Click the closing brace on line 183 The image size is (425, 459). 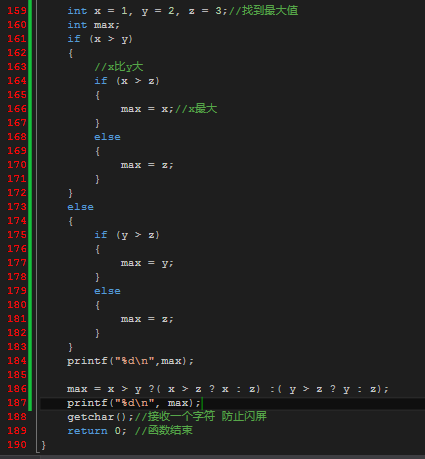70,347
